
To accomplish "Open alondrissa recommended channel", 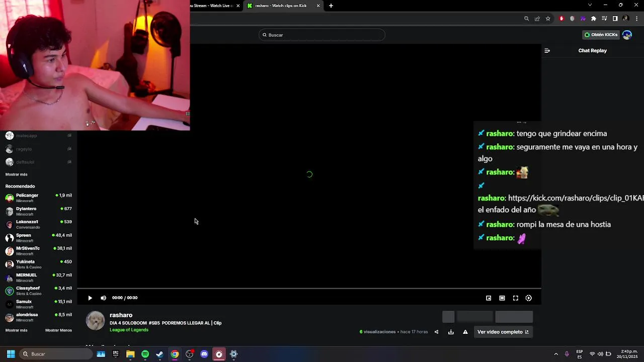I will click(x=38, y=317).
